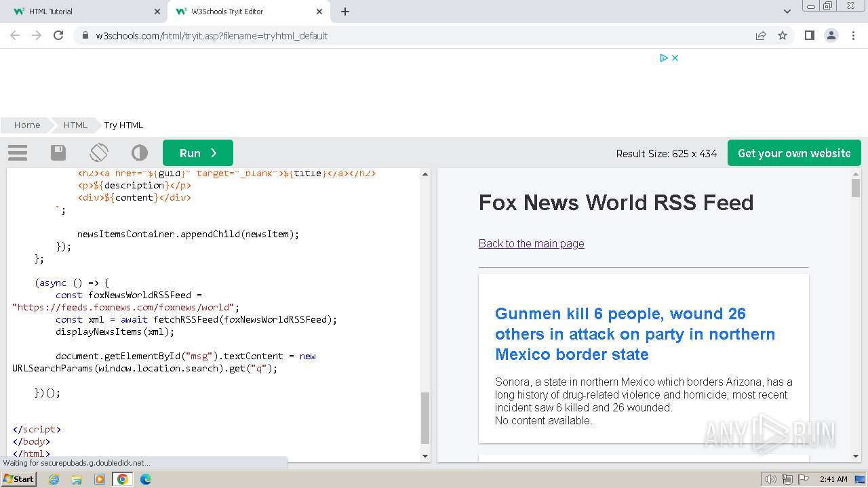Viewport: 868px width, 488px height.
Task: Open Gunmen kill 6 people headline link
Action: pos(635,333)
